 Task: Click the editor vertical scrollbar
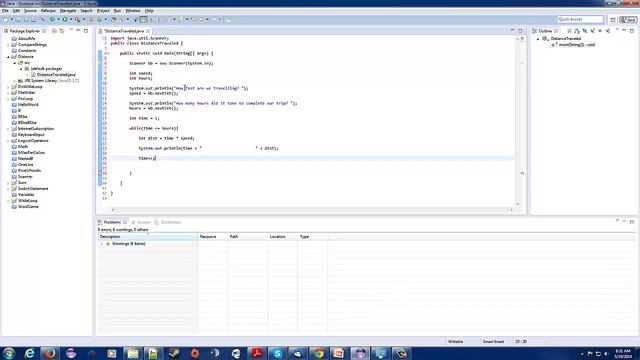pos(518,121)
